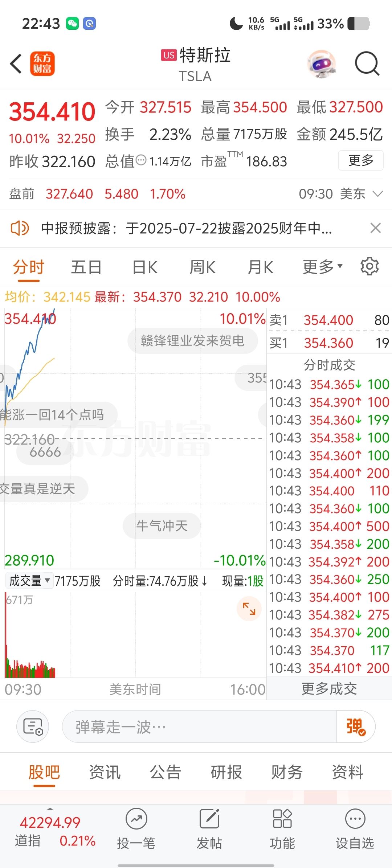The height and width of the screenshot is (868, 392).
Task: Tap the 354.365 trade of 100 shares
Action: pyautogui.click(x=329, y=384)
